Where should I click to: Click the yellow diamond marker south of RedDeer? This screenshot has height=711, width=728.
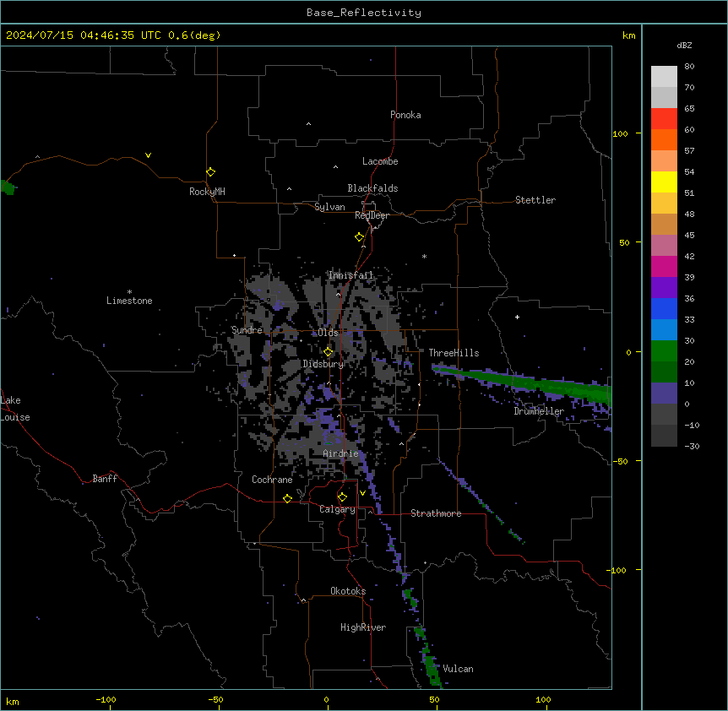pyautogui.click(x=360, y=237)
